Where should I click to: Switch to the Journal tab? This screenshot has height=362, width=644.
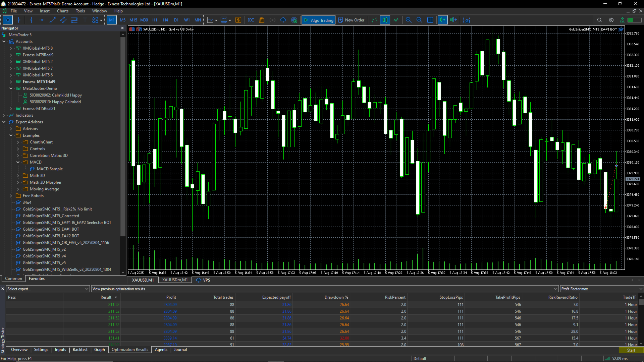(180, 350)
